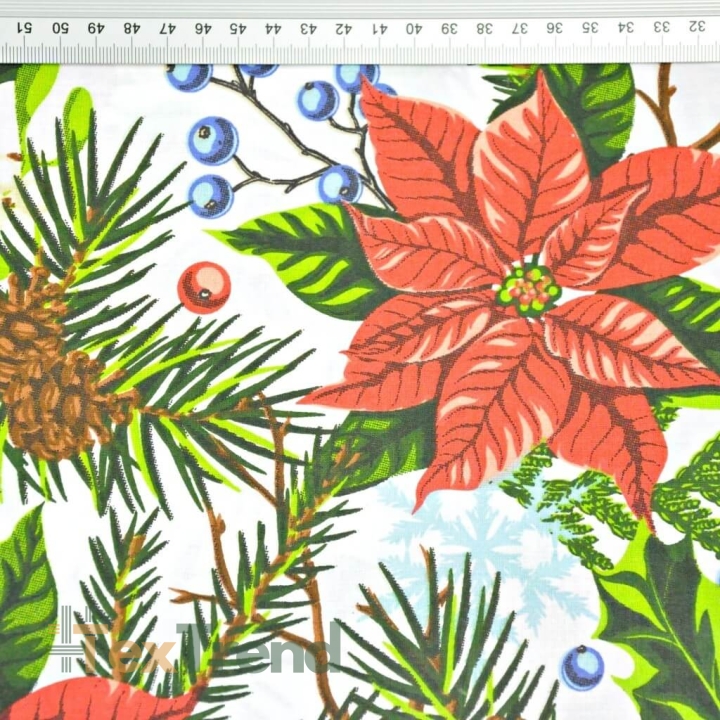Click the number 51 on the ruler
Image resolution: width=720 pixels, height=720 pixels.
[24, 28]
